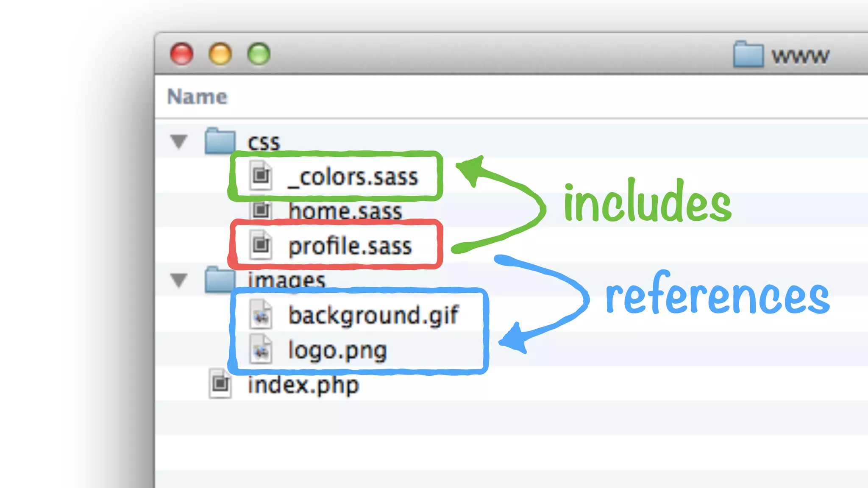Click the index.php file icon
Viewport: 868px width, 488px height.
(x=220, y=384)
